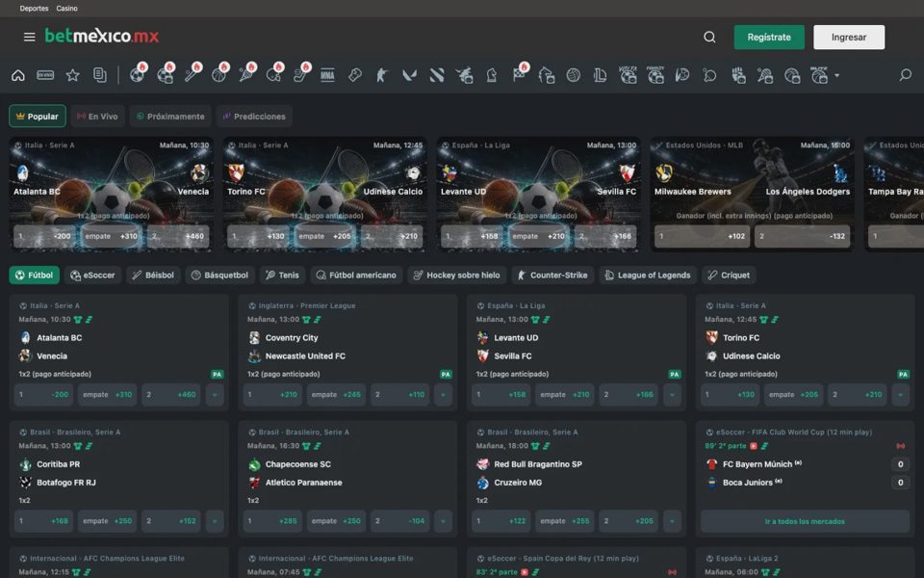This screenshot has width=924, height=578.
Task: Select the soccer ball icon in sports bar
Action: (x=138, y=75)
